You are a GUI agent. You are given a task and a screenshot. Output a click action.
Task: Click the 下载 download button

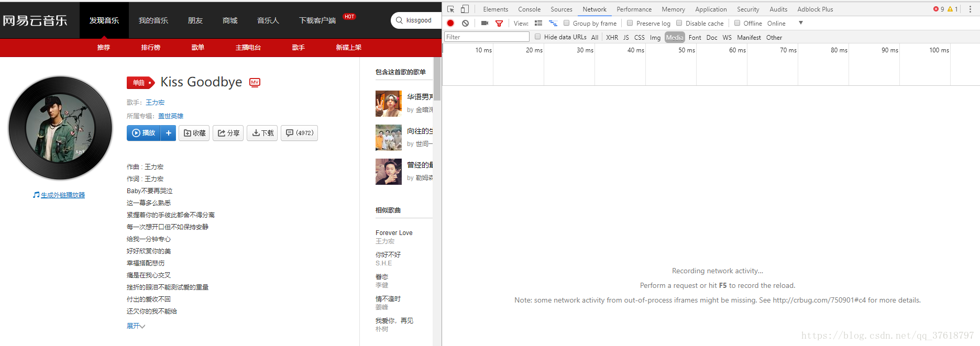click(262, 133)
